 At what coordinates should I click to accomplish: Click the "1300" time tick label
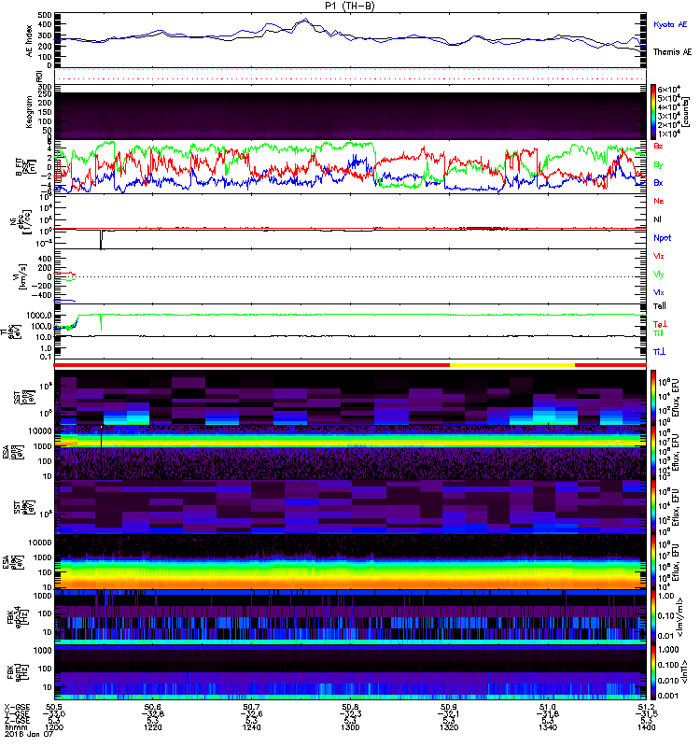tap(350, 727)
